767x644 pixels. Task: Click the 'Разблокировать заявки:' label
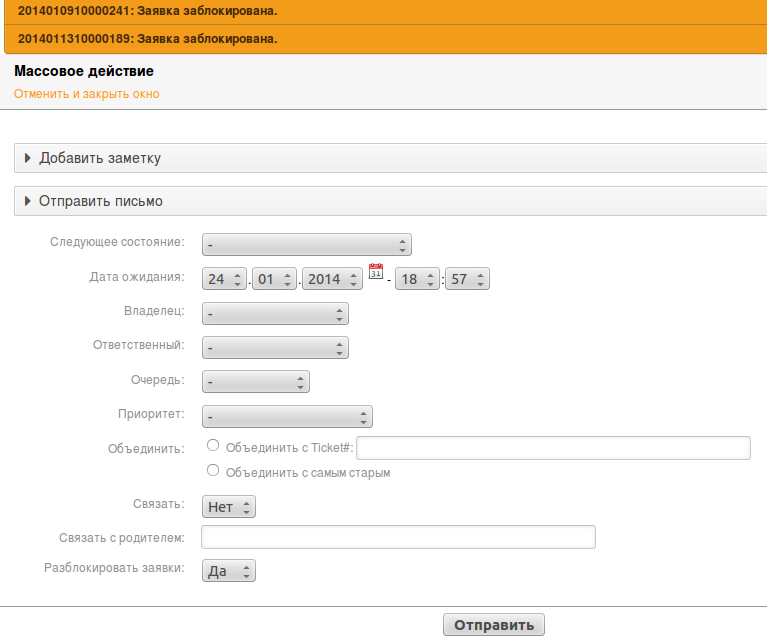click(114, 568)
